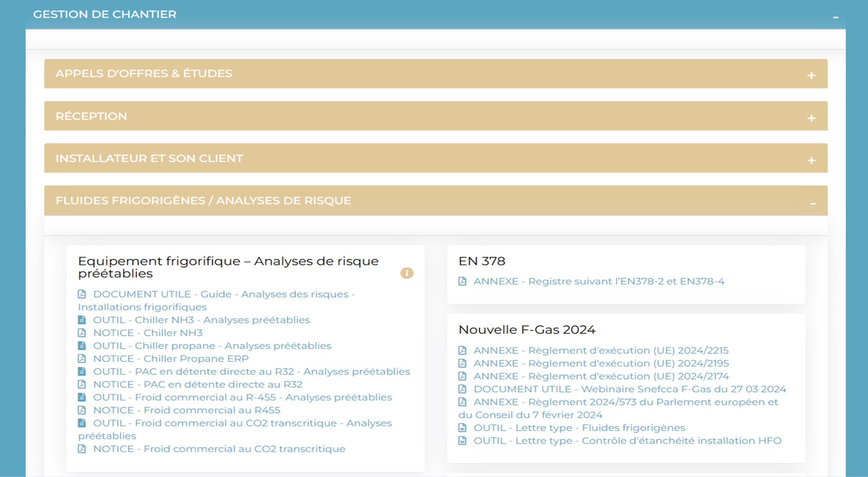This screenshot has width=868, height=477.
Task: Click PDF icon of NOTICE CO2 transcritique
Action: [x=82, y=449]
